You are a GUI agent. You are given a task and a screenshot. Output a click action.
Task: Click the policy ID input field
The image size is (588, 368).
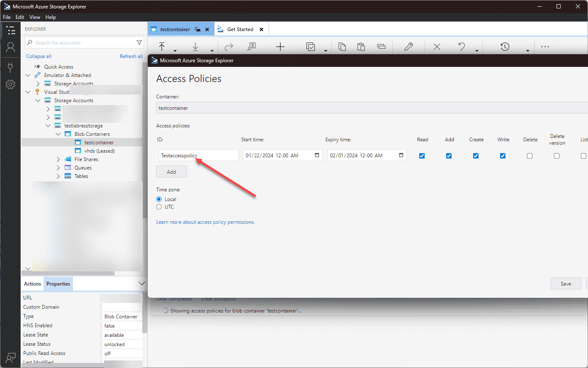pos(199,155)
